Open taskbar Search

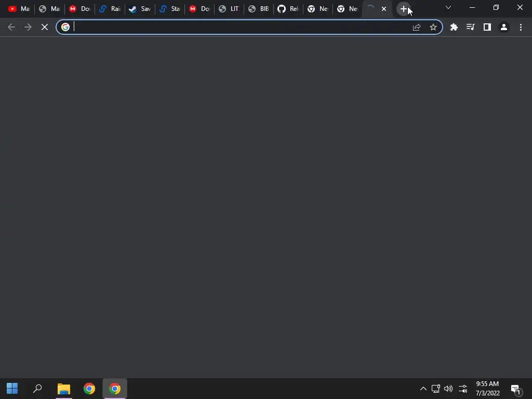(x=37, y=389)
